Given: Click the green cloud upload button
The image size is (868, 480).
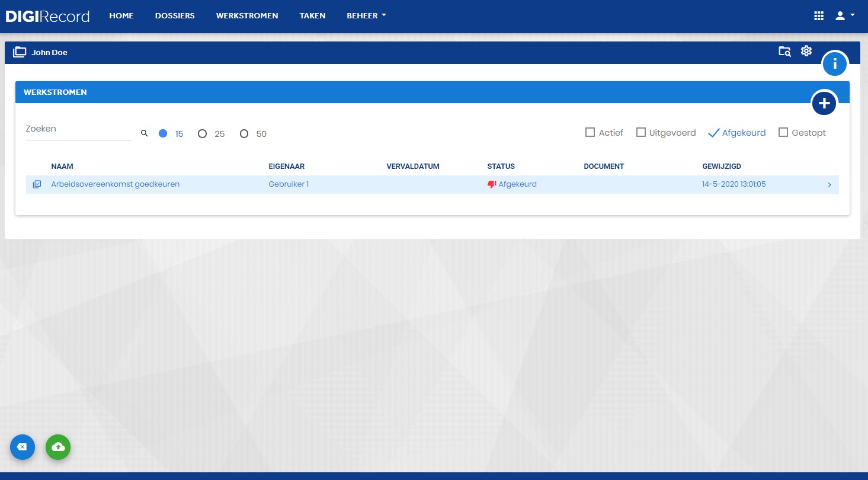Looking at the screenshot, I should click(x=58, y=447).
